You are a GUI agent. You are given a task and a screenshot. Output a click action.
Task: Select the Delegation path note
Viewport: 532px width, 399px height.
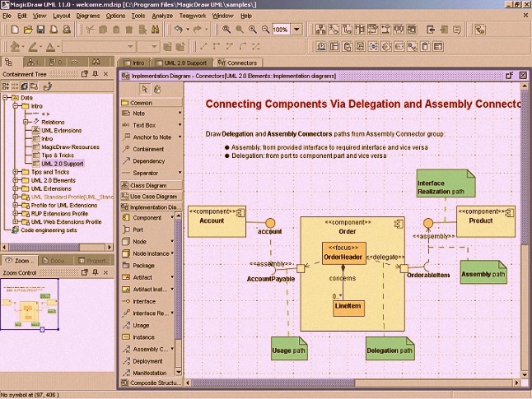[390, 348]
